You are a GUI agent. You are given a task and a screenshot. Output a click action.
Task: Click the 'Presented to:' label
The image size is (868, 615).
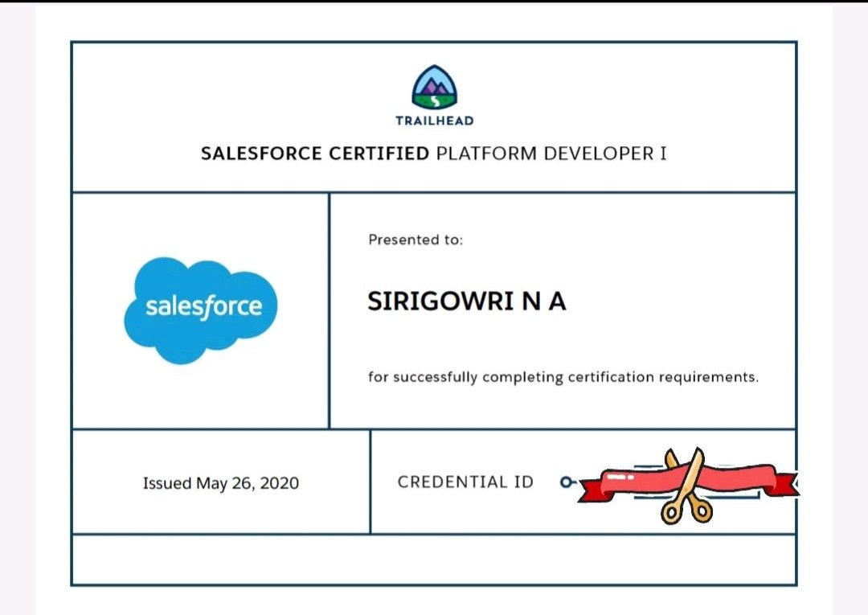(416, 240)
